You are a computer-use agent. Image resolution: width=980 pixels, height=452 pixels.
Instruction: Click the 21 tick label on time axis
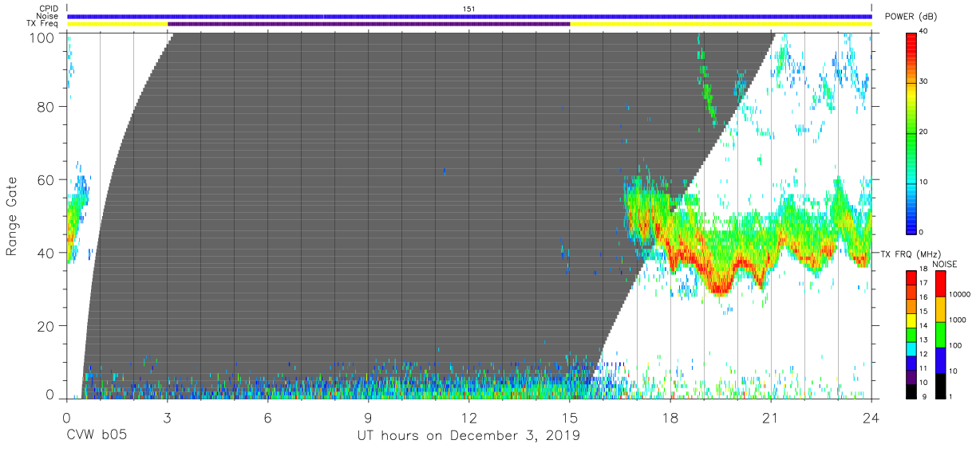point(771,418)
